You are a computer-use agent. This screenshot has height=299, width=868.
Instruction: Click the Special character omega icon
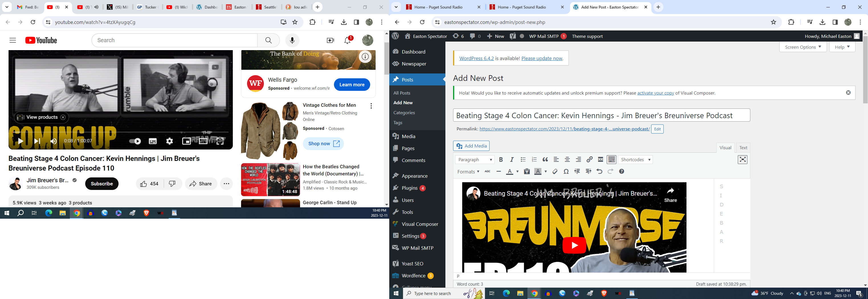[566, 172]
